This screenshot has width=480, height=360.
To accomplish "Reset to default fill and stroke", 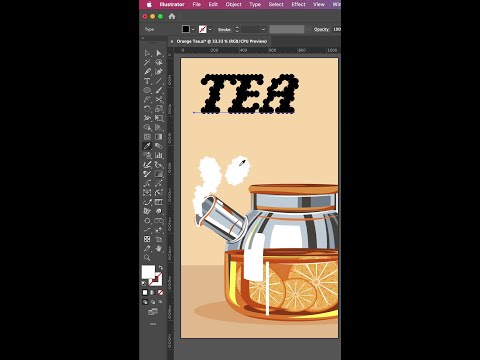I will (144, 283).
